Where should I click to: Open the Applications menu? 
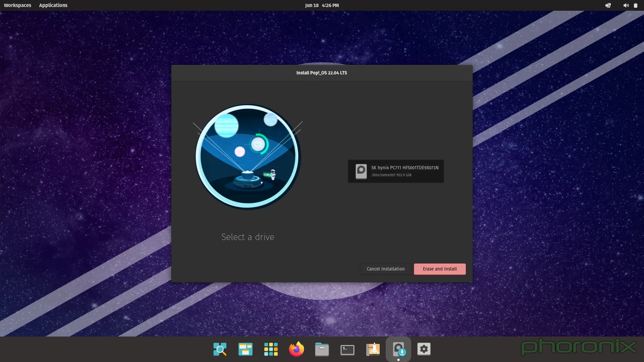[x=53, y=5]
